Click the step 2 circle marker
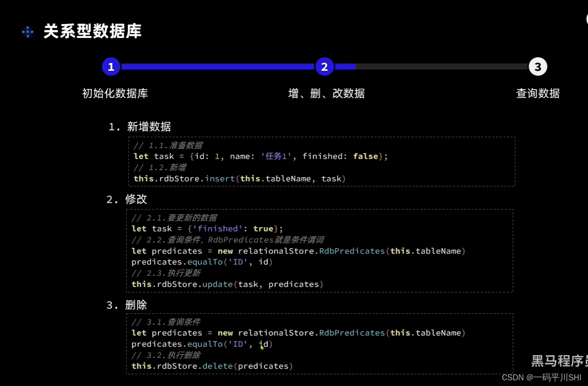The height and width of the screenshot is (386, 588). pyautogui.click(x=324, y=67)
